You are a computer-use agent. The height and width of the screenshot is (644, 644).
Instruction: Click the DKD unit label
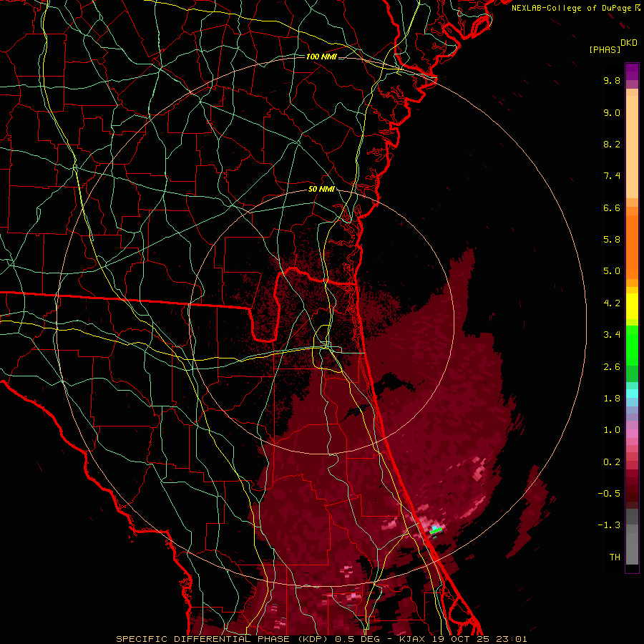pyautogui.click(x=629, y=43)
